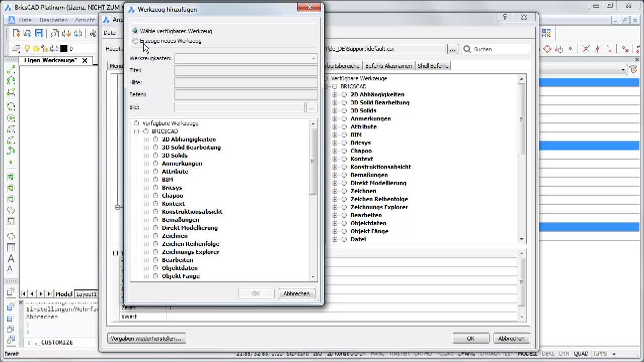
Task: Click the browse '...' button beside the default.cui path
Action: 452,49
